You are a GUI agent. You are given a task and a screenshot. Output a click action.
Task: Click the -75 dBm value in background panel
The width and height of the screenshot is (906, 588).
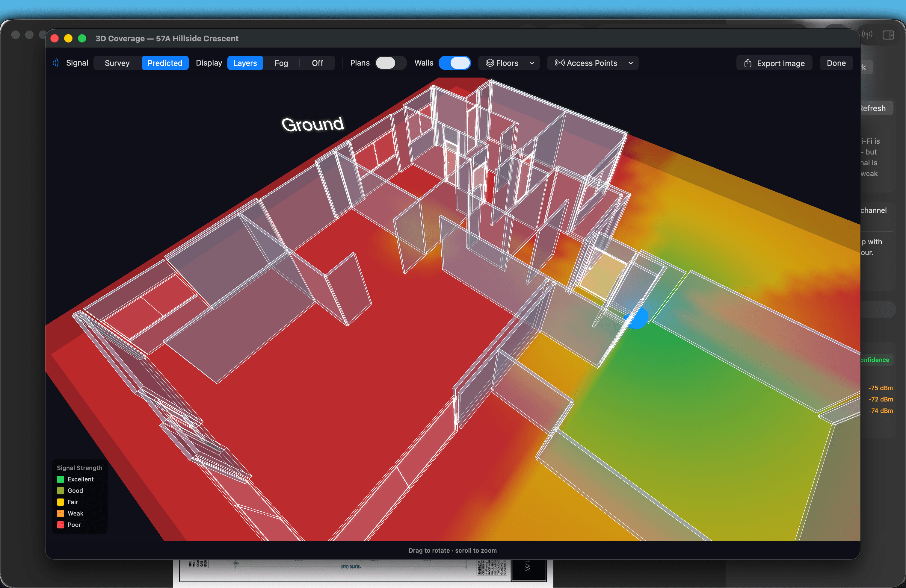(880, 388)
